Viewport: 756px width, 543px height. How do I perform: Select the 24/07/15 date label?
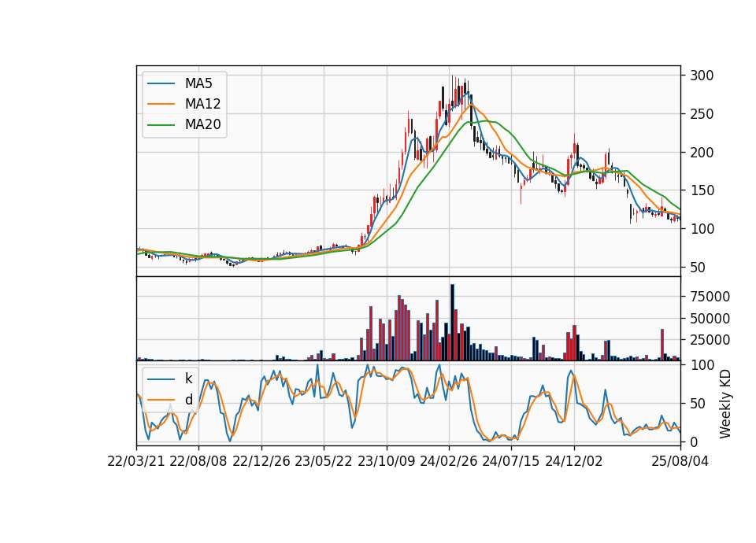pyautogui.click(x=511, y=461)
